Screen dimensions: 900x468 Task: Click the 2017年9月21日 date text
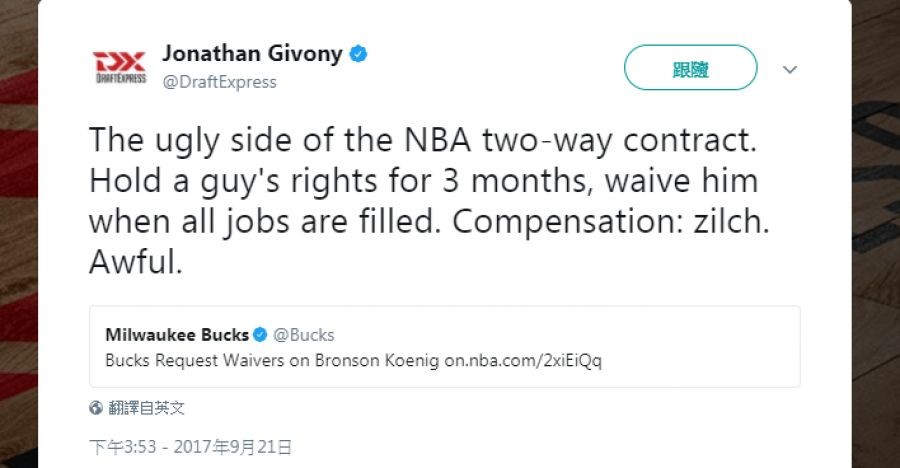(x=237, y=447)
